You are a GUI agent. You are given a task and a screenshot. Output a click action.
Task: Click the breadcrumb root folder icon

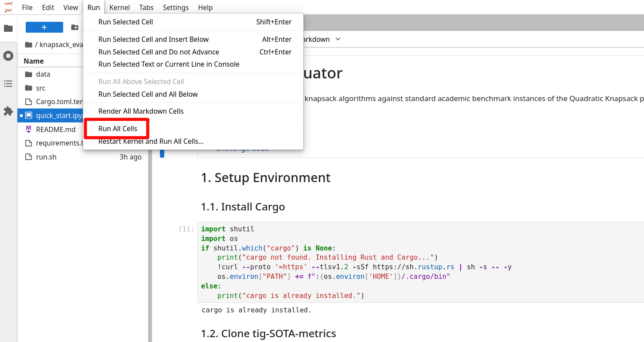29,44
